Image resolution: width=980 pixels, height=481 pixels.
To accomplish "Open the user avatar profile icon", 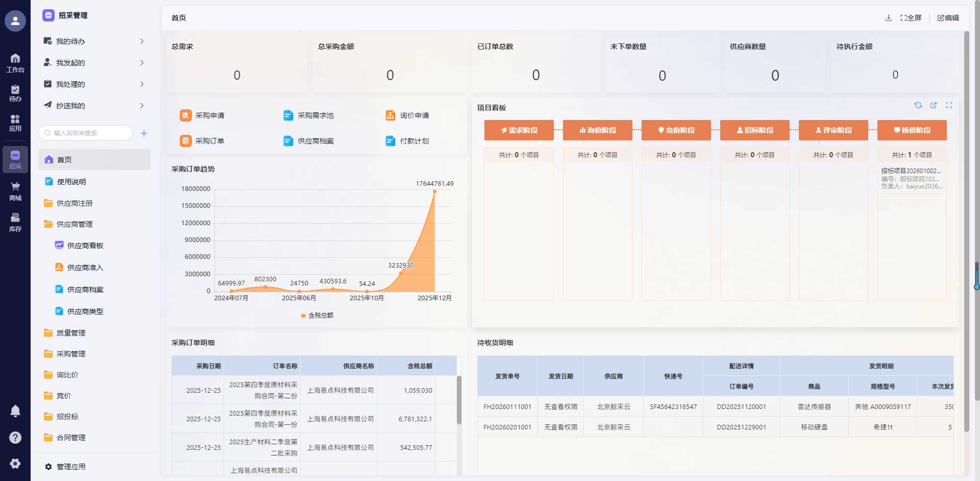I will [15, 21].
